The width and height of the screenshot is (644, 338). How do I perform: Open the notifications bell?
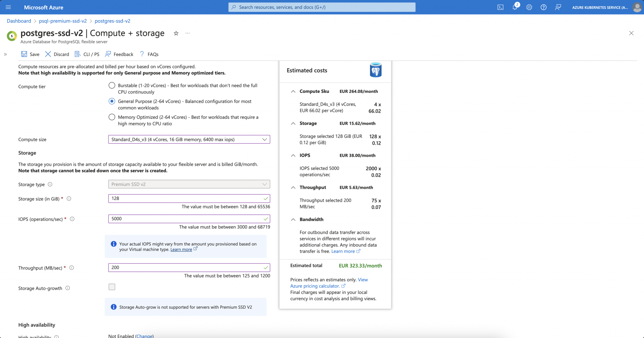tap(515, 7)
